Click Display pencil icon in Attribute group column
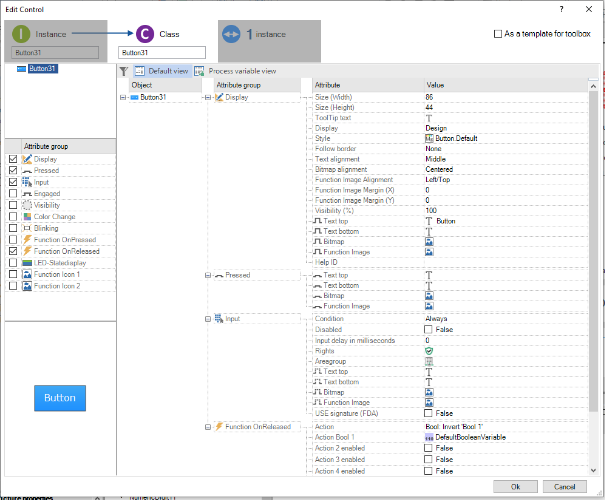605x501 pixels. pos(219,97)
